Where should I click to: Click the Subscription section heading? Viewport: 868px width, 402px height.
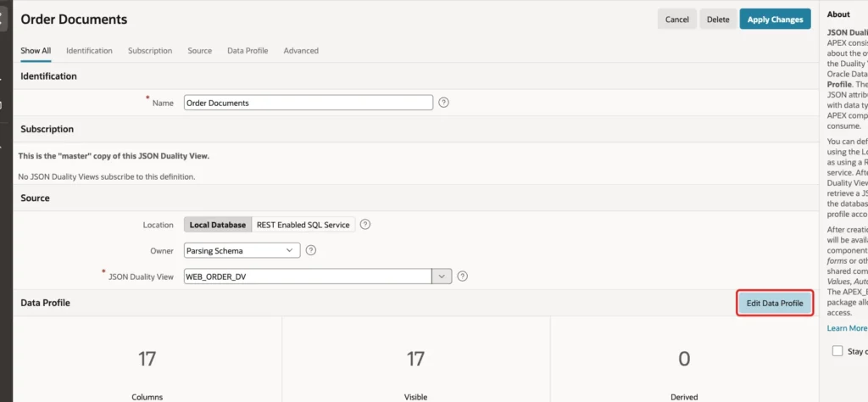click(x=47, y=129)
